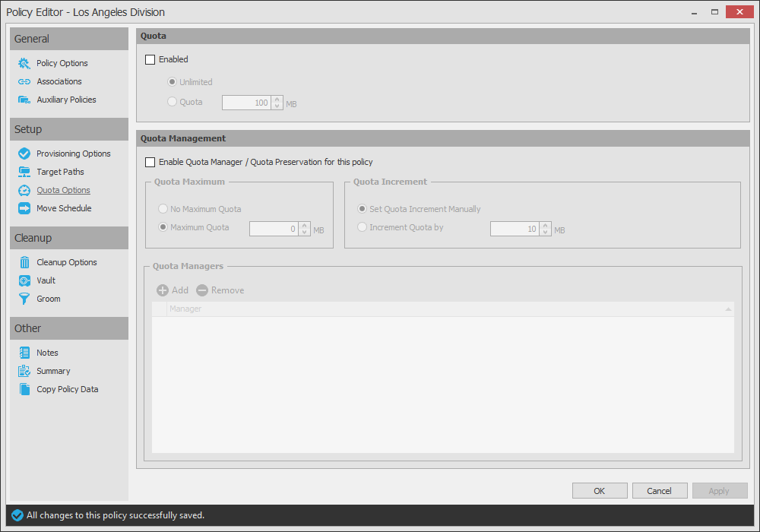Image resolution: width=760 pixels, height=532 pixels.
Task: Click the Quota Options link
Action: click(x=64, y=191)
